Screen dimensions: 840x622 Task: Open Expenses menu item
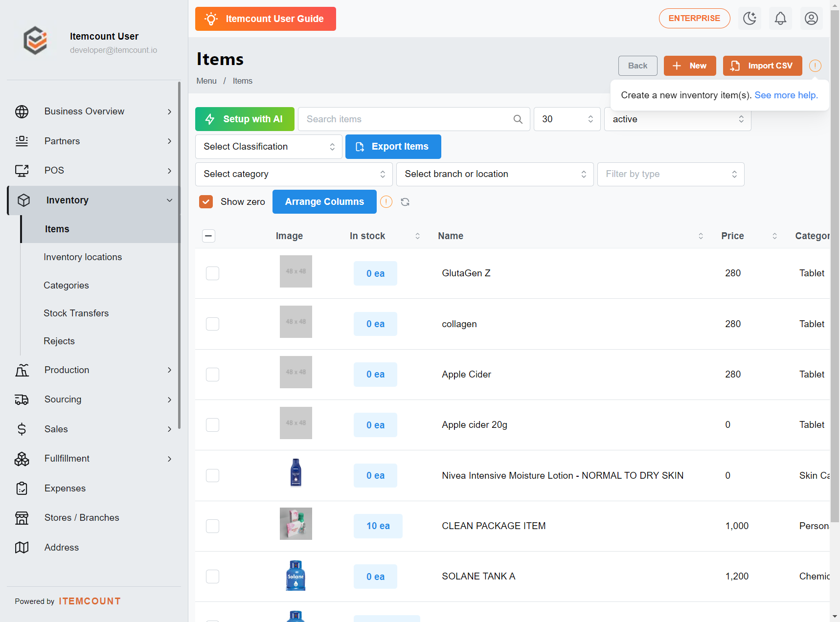pos(94,489)
